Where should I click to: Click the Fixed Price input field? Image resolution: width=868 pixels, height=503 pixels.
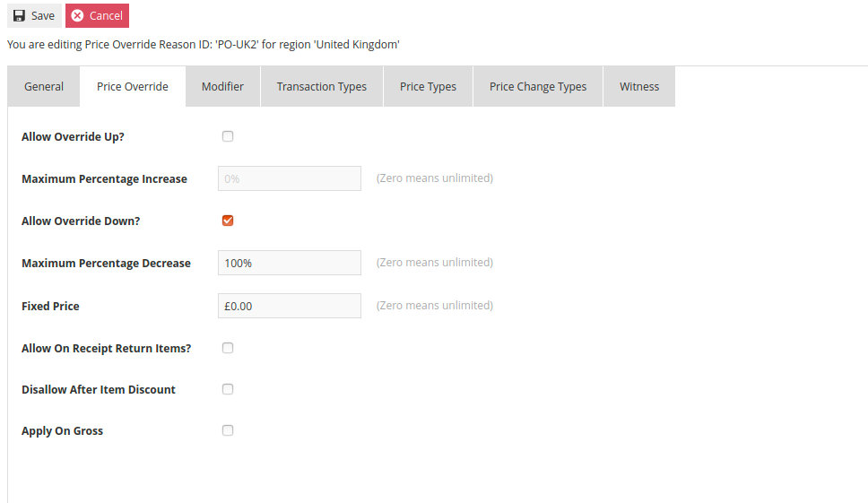290,306
